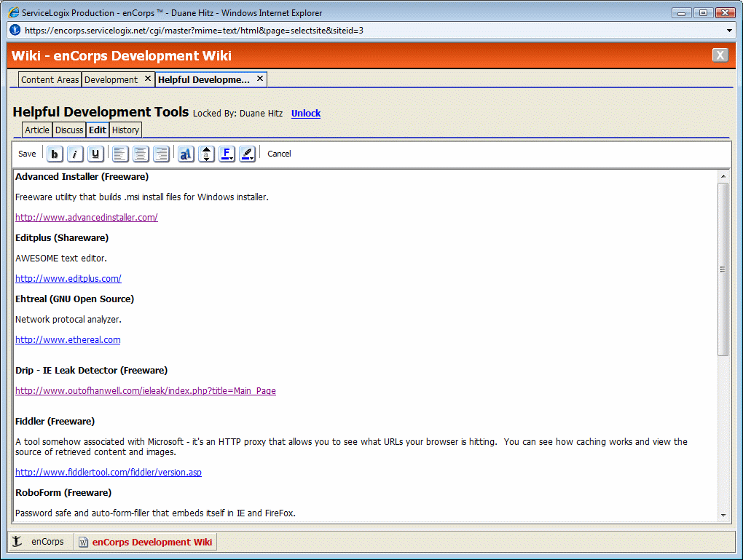The width and height of the screenshot is (743, 560).
Task: Click the wiki document icon in bottom bar
Action: click(83, 542)
